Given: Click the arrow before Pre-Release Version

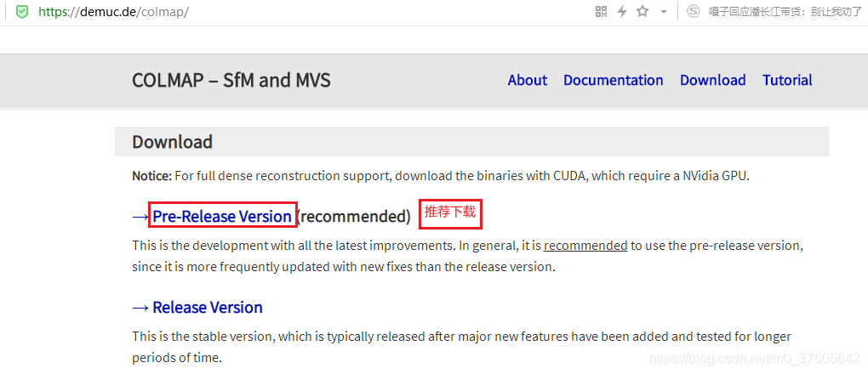Looking at the screenshot, I should (x=140, y=216).
